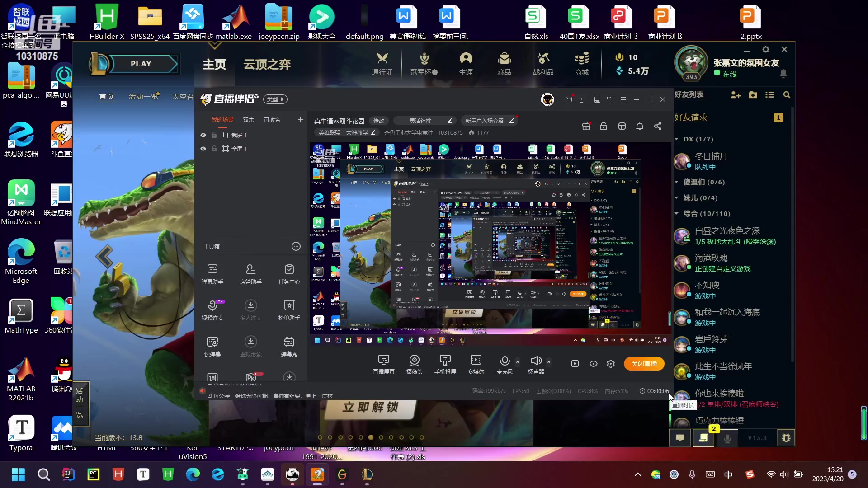Screen dimensions: 868x488
Task: Toggle visibility of 全屏 1 source
Action: tap(203, 149)
